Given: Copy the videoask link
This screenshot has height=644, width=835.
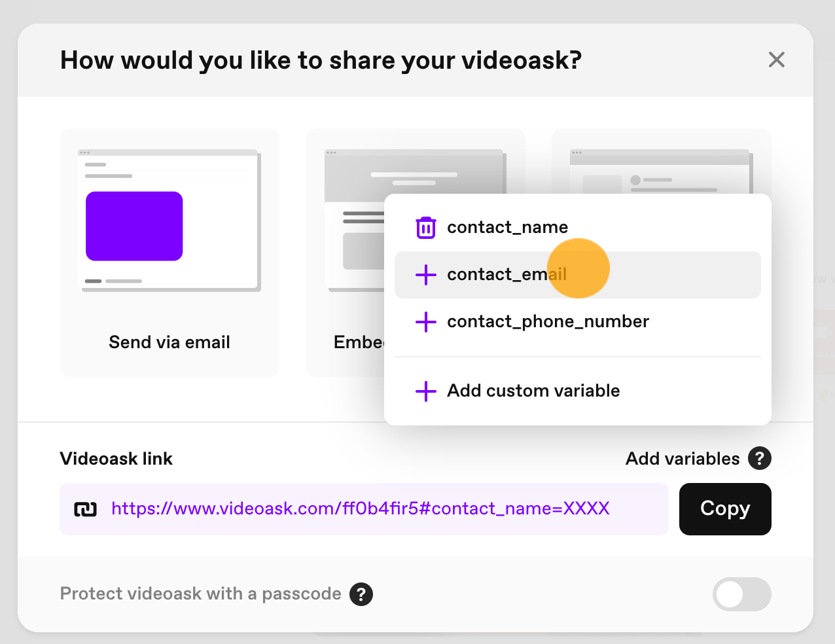Looking at the screenshot, I should click(x=725, y=509).
